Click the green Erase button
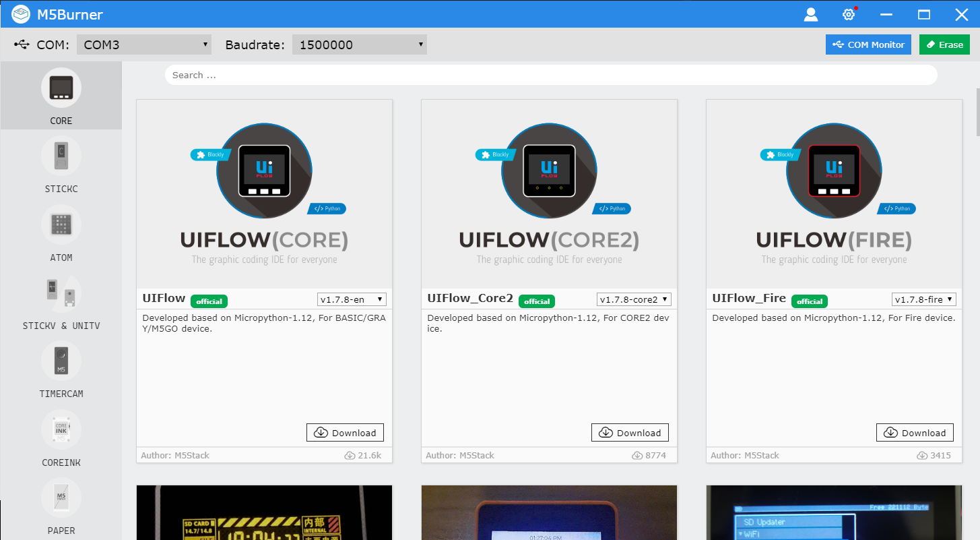The image size is (980, 540). 944,44
